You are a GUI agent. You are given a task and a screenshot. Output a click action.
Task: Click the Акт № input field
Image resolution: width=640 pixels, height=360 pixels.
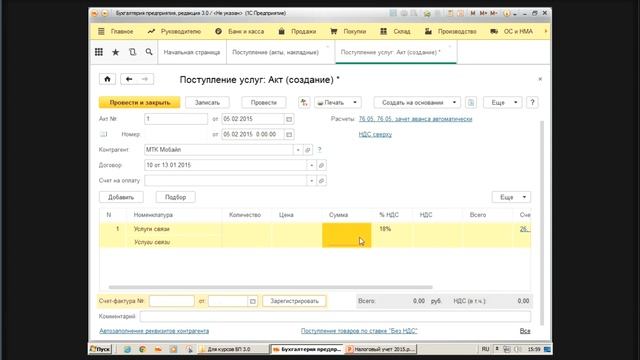click(176, 119)
